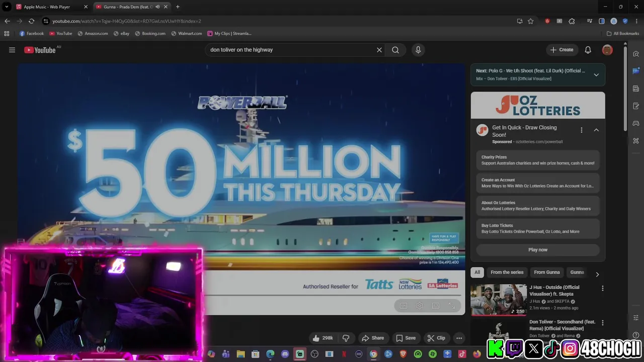Click the Create button
Screen dimensions: 644x362
tap(561, 50)
